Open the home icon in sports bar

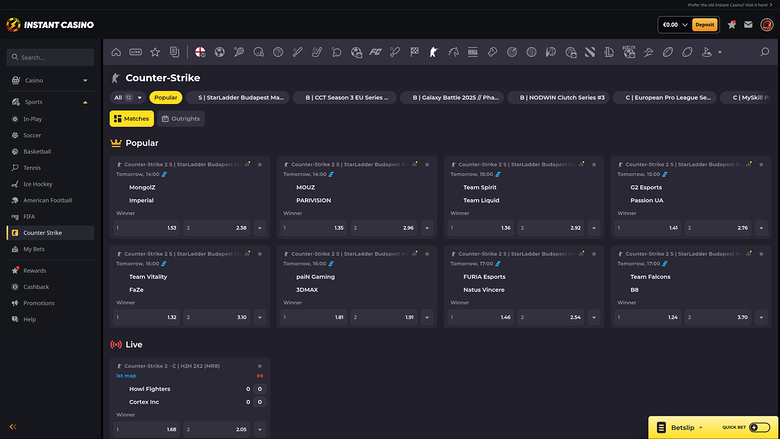(x=117, y=52)
